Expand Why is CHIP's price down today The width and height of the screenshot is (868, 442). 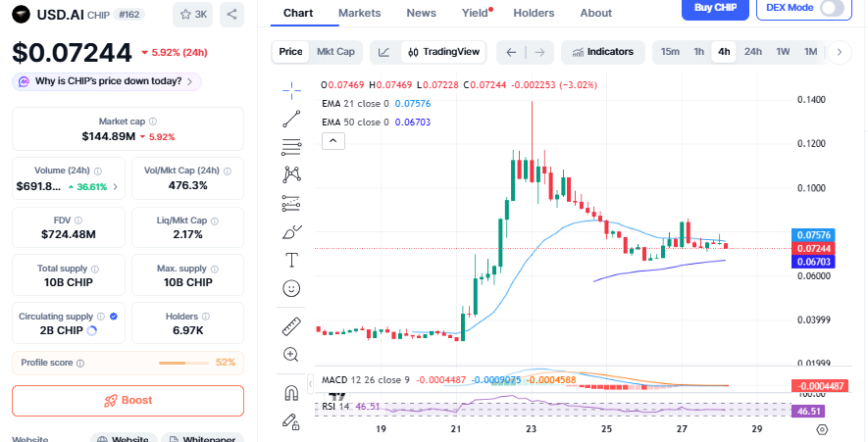click(108, 81)
